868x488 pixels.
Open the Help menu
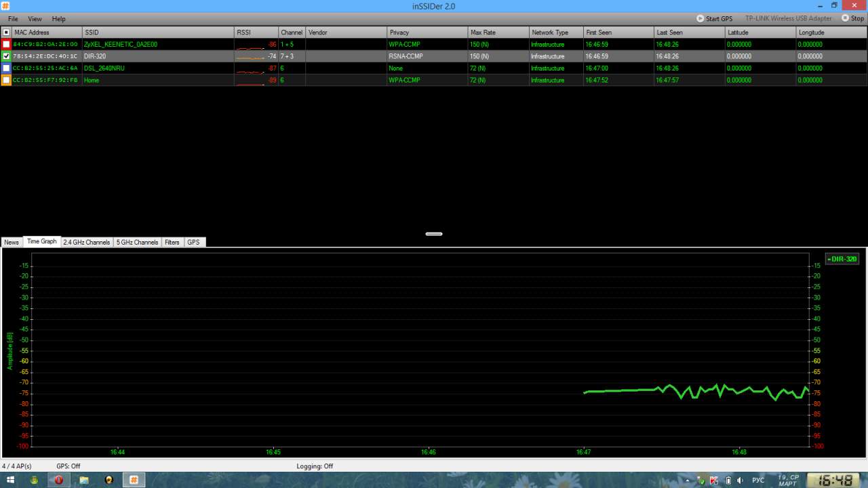pyautogui.click(x=59, y=19)
